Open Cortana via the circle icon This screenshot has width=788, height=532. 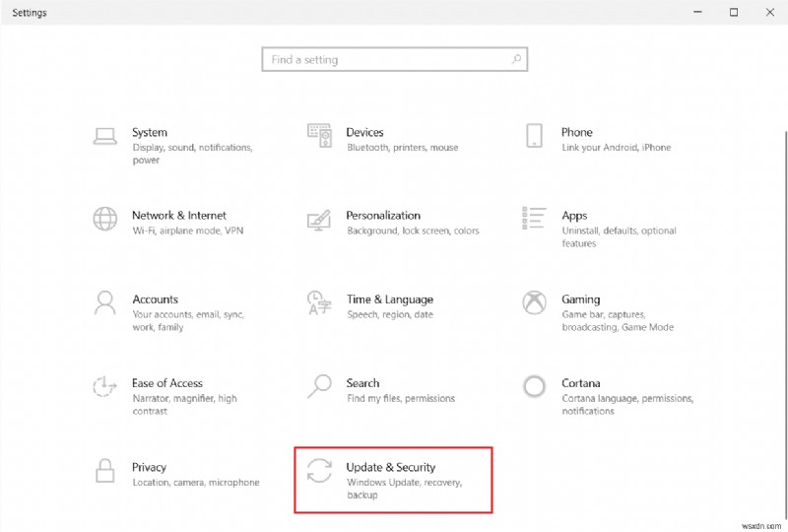click(x=534, y=385)
